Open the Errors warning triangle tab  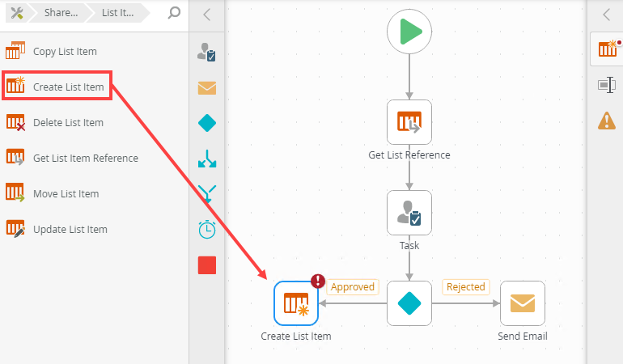[607, 121]
